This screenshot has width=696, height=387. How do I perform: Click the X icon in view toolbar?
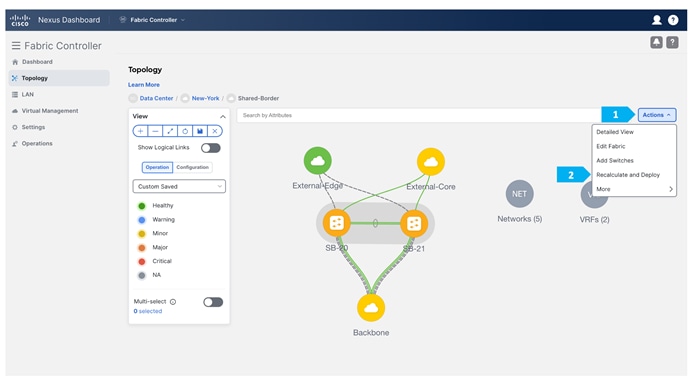[x=215, y=131]
